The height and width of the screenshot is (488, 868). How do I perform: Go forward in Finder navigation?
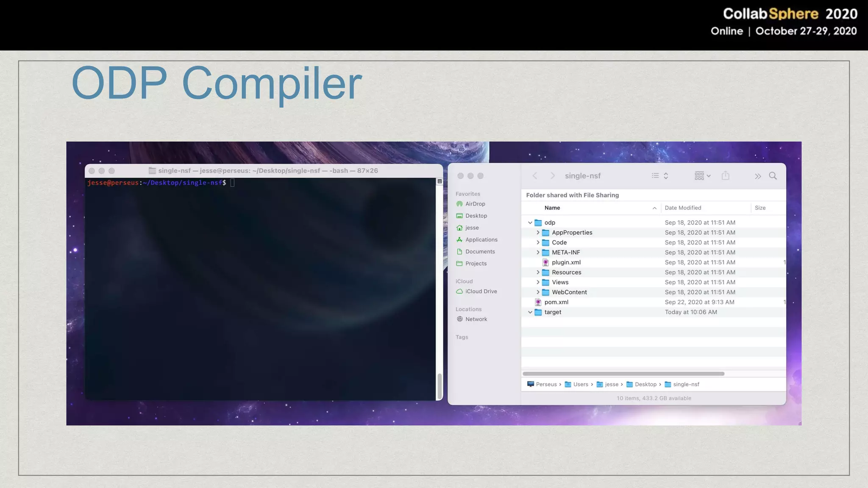tap(552, 176)
